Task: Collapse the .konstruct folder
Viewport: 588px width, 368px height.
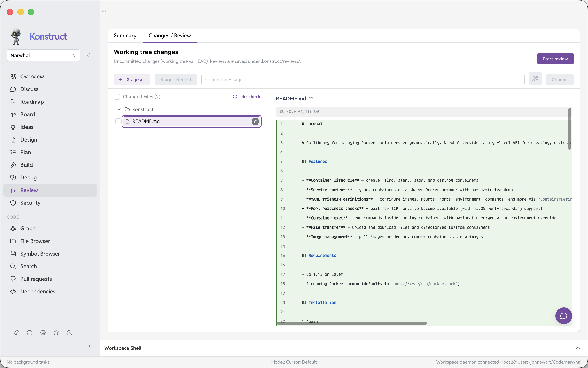Action: pyautogui.click(x=119, y=109)
